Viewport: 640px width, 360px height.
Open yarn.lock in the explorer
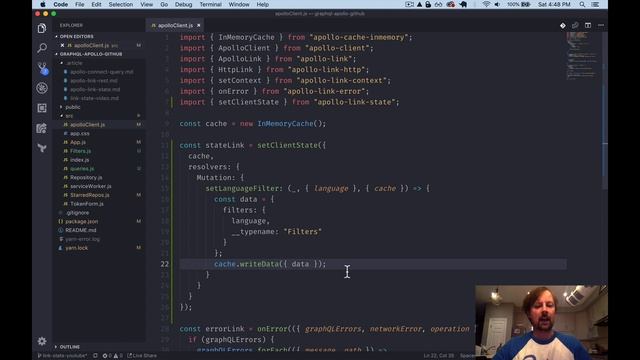coord(76,248)
